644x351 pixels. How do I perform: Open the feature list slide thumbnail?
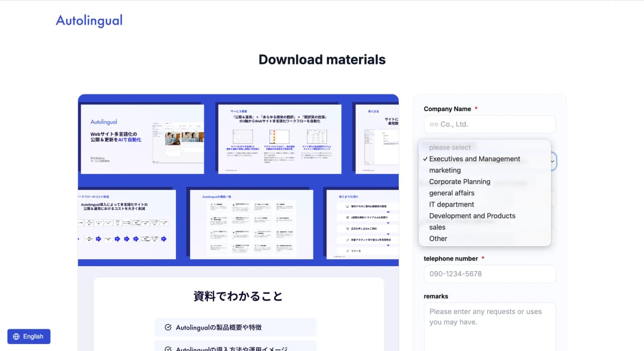(x=252, y=224)
